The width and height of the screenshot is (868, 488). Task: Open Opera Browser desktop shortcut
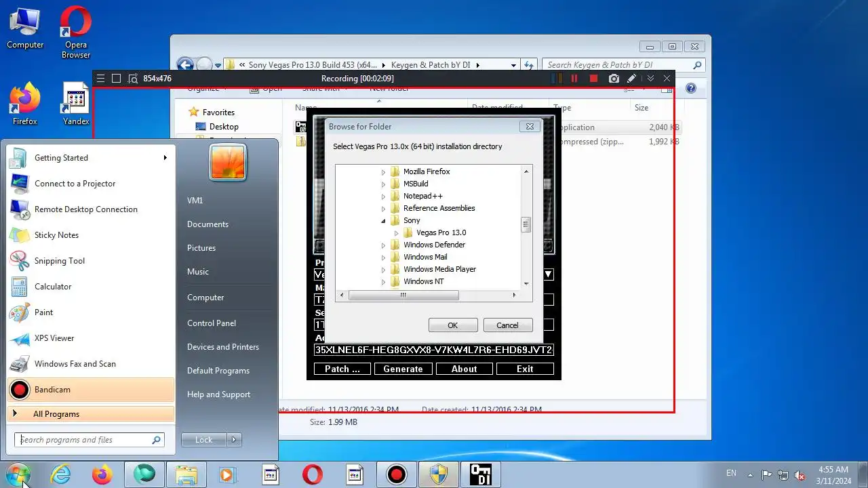click(76, 33)
